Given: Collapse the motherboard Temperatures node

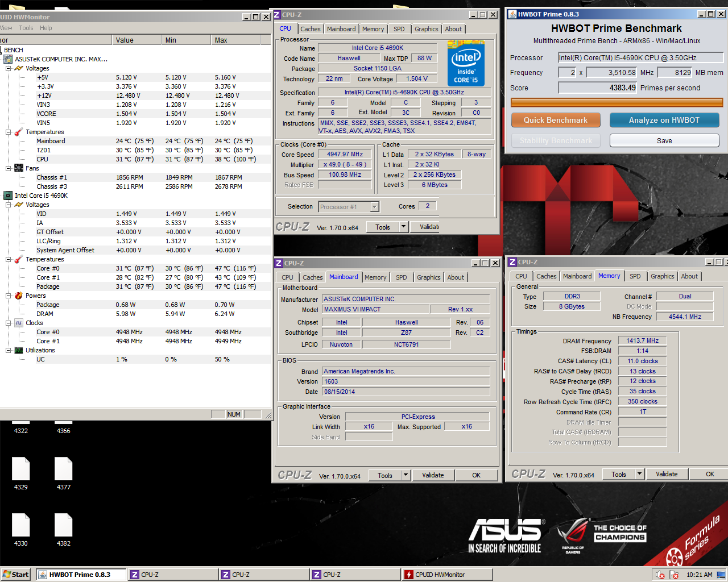Looking at the screenshot, I should coord(8,132).
